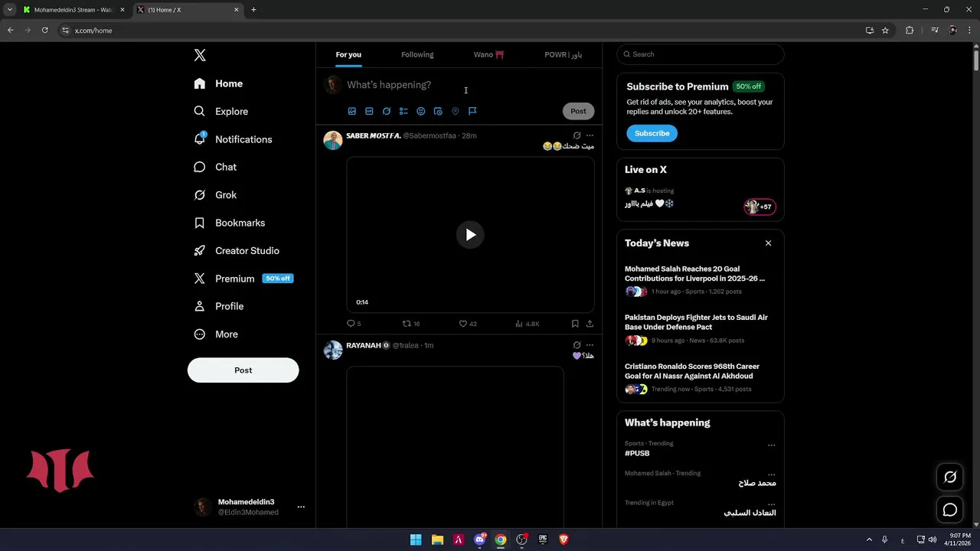Open options for Mohamed Salah trend

771,474
